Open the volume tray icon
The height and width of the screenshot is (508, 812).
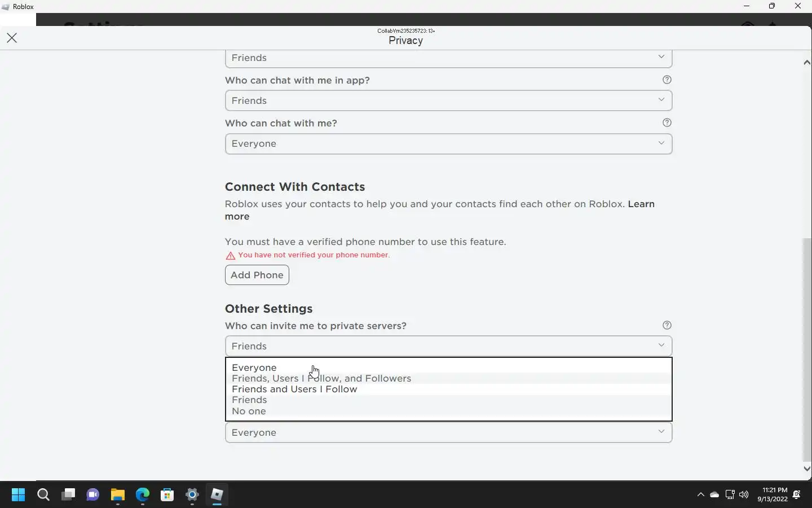coord(744,495)
